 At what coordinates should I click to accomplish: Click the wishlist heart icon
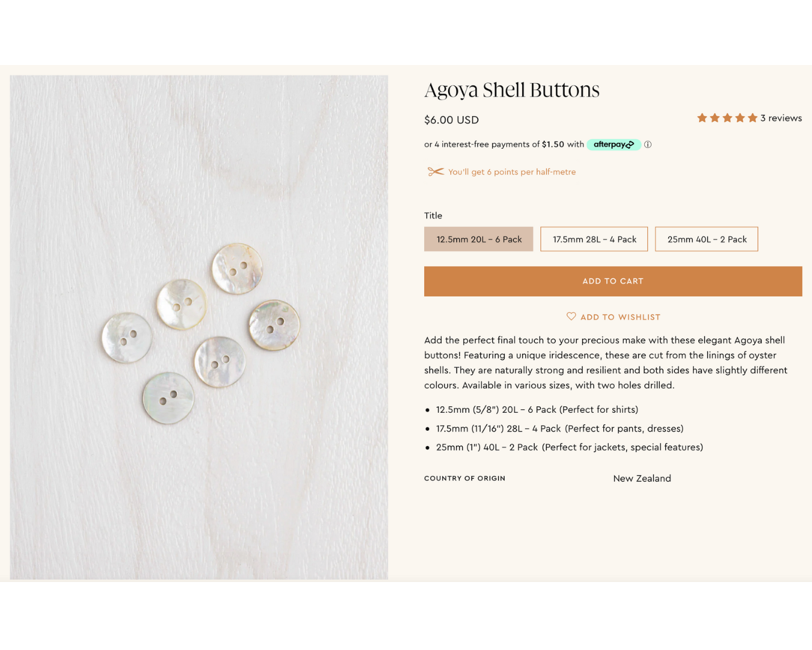tap(571, 317)
